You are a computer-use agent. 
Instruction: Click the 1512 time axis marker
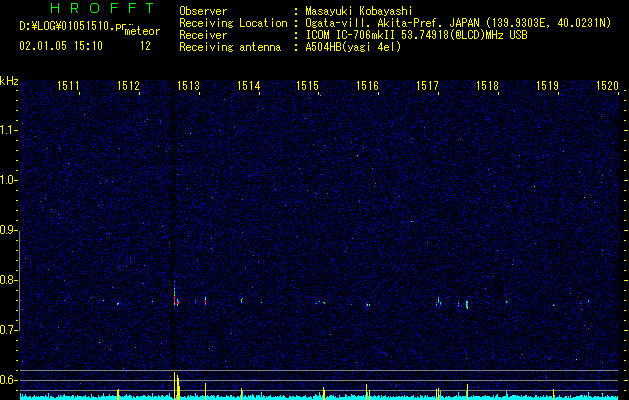tap(128, 86)
